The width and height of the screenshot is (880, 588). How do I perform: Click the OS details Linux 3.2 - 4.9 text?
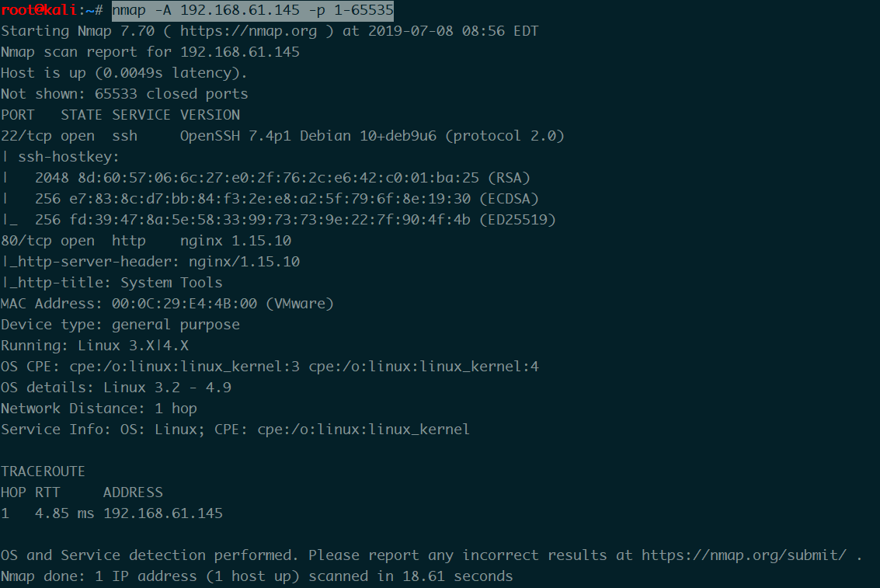coord(116,388)
